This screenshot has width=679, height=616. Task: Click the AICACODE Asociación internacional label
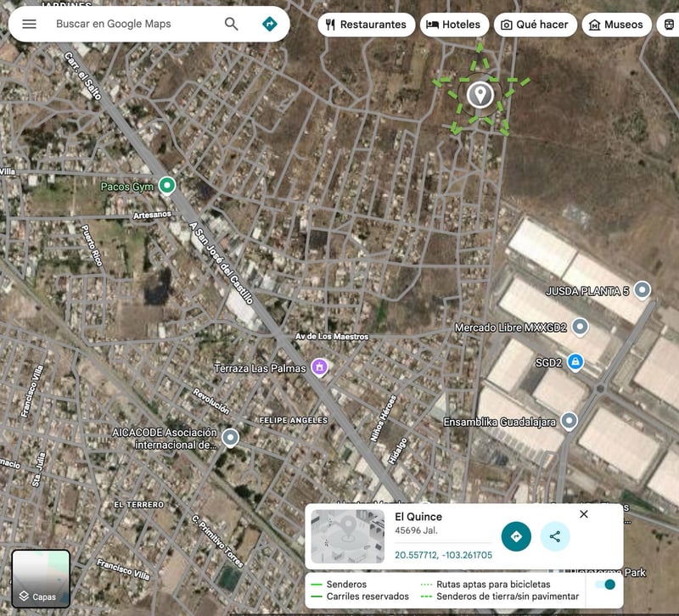click(x=165, y=439)
